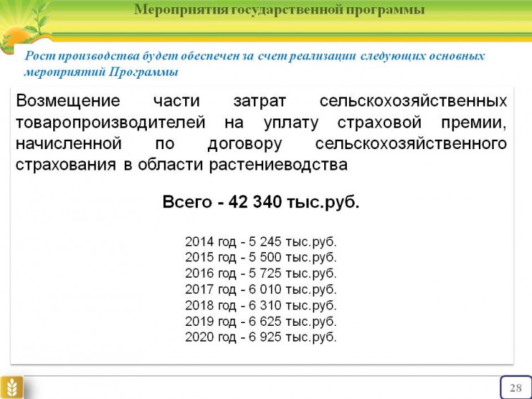Click the line 'страхования в области растениеводства'
Viewport: 532px width, 399px height.
182,165
